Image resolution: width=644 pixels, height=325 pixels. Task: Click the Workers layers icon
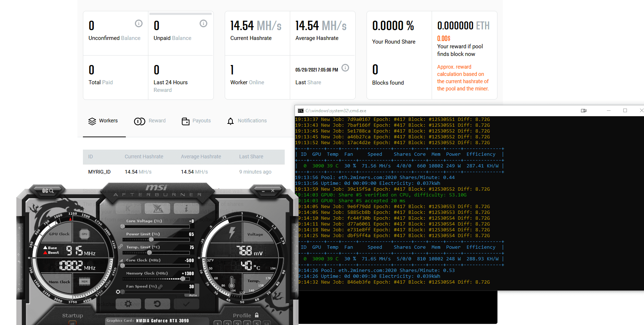click(92, 121)
